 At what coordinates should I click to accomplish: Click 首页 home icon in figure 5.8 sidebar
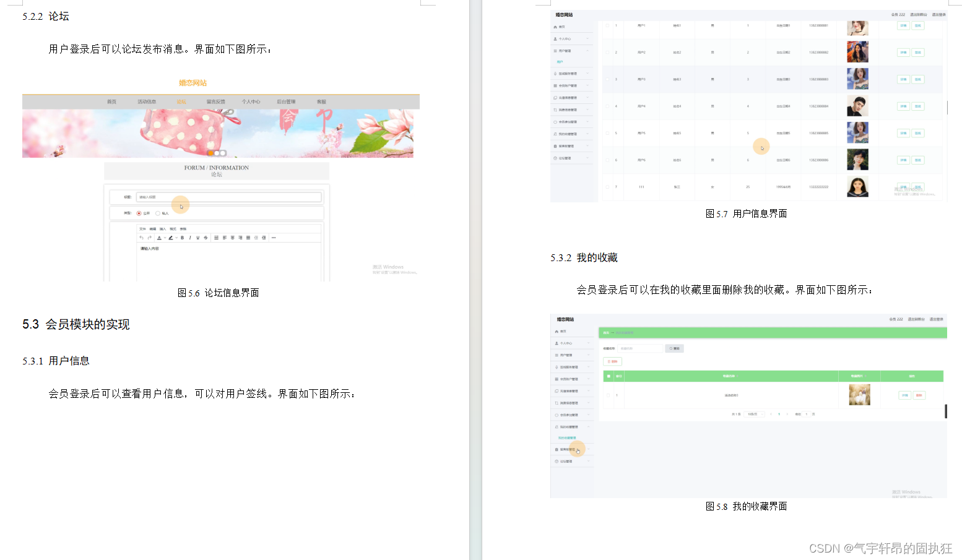[x=557, y=332]
